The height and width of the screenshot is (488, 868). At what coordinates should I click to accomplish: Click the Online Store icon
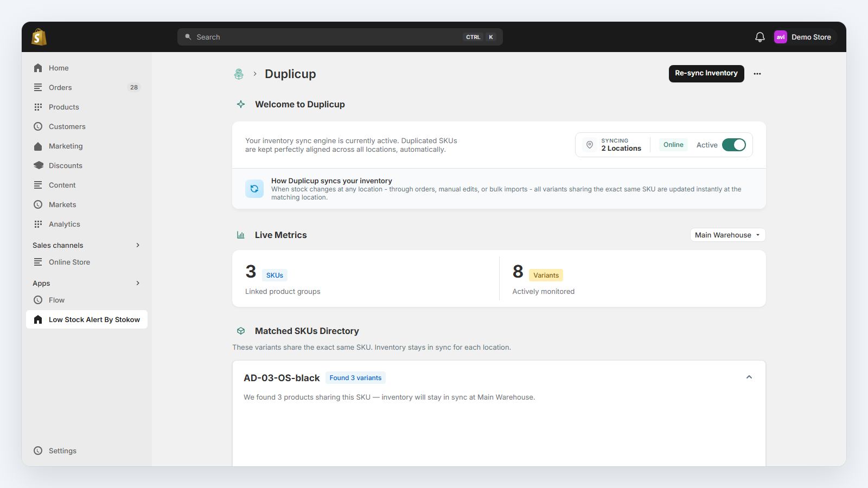[38, 262]
